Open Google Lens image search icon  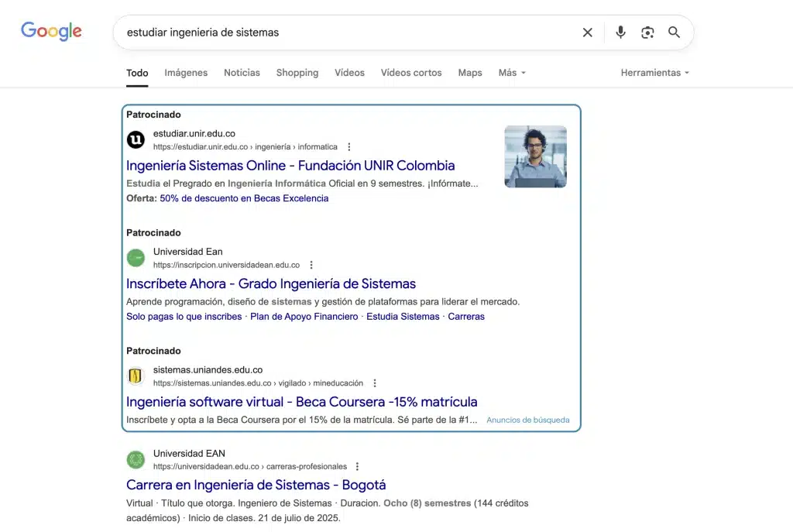[647, 33]
